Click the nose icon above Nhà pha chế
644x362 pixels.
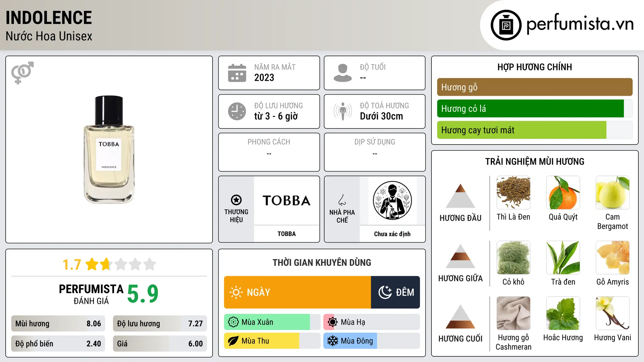(342, 200)
